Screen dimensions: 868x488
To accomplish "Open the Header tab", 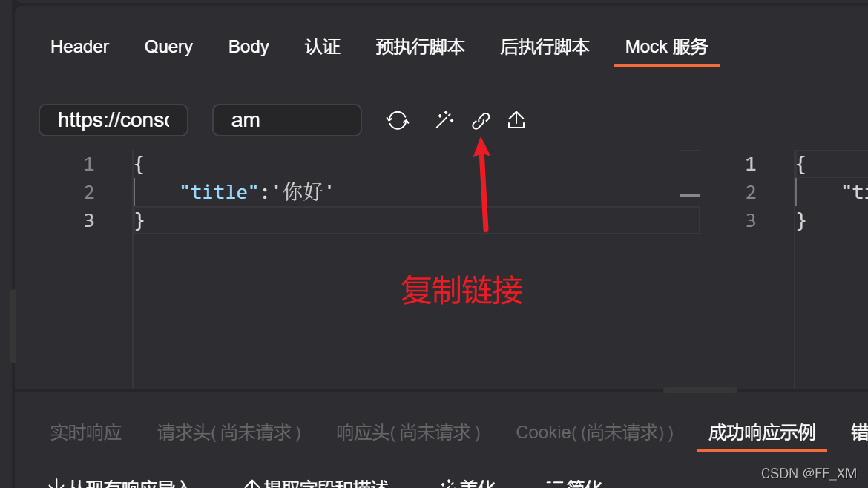I will 79,47.
